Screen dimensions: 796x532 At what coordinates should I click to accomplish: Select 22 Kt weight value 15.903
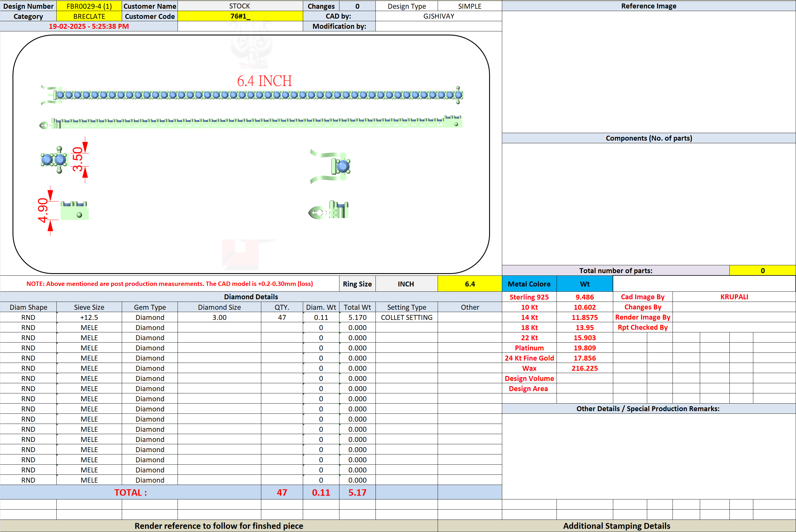585,338
